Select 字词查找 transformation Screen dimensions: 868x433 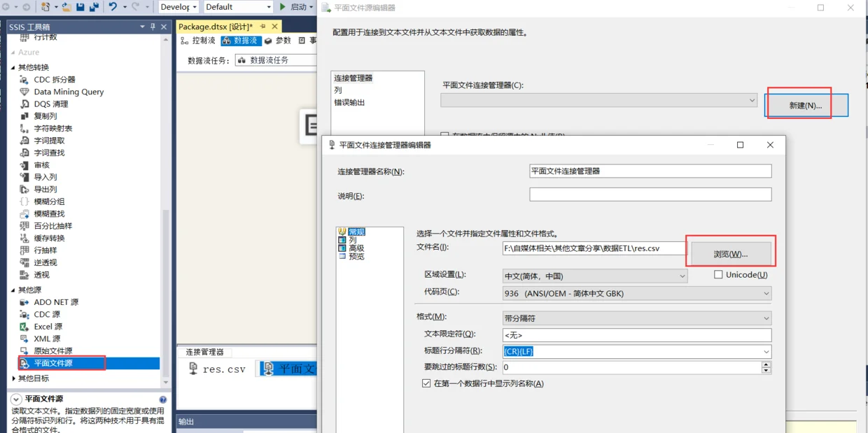[x=49, y=152]
